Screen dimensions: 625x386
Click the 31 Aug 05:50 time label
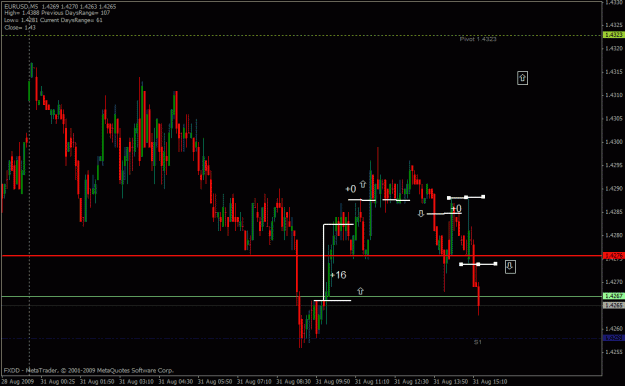coord(215,382)
